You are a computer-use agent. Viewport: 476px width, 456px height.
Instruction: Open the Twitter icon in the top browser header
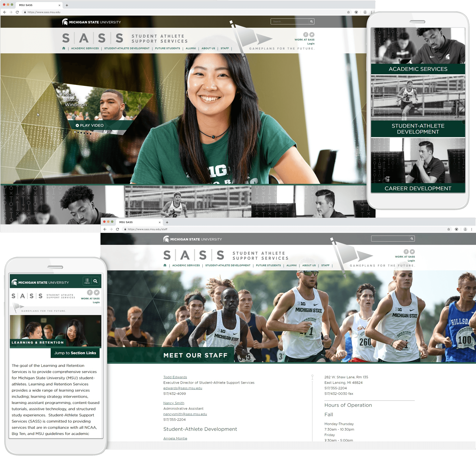(x=312, y=35)
